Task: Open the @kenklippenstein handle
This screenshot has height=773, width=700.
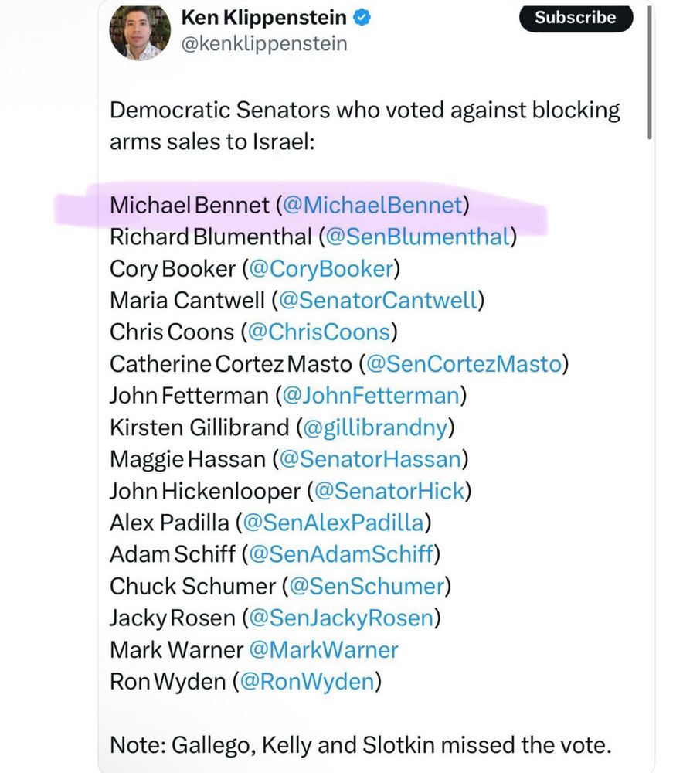Action: click(x=263, y=44)
